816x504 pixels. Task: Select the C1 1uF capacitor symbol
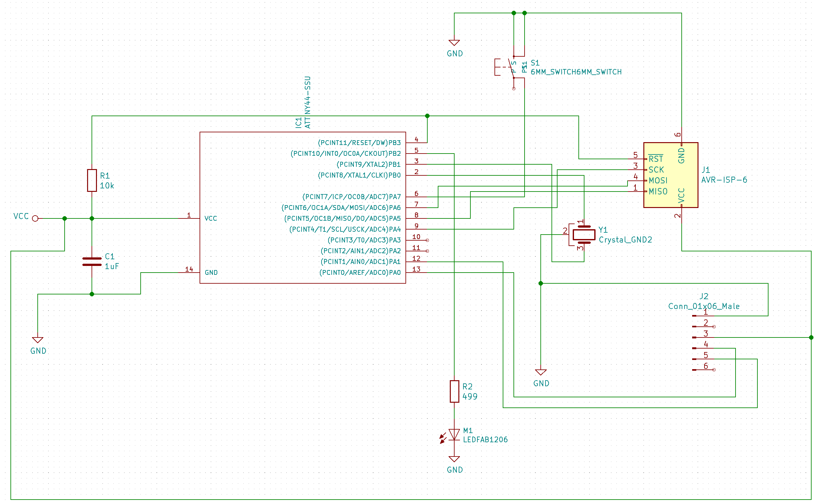point(92,262)
